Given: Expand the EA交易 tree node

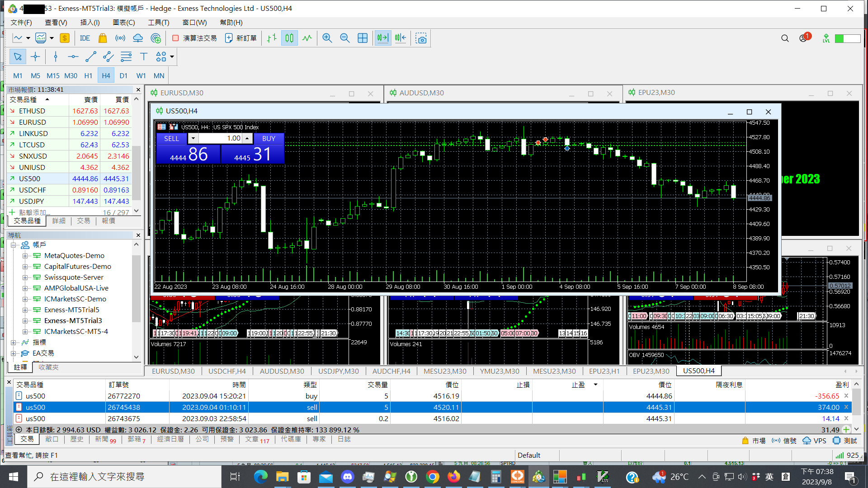Looking at the screenshot, I should coord(14,353).
